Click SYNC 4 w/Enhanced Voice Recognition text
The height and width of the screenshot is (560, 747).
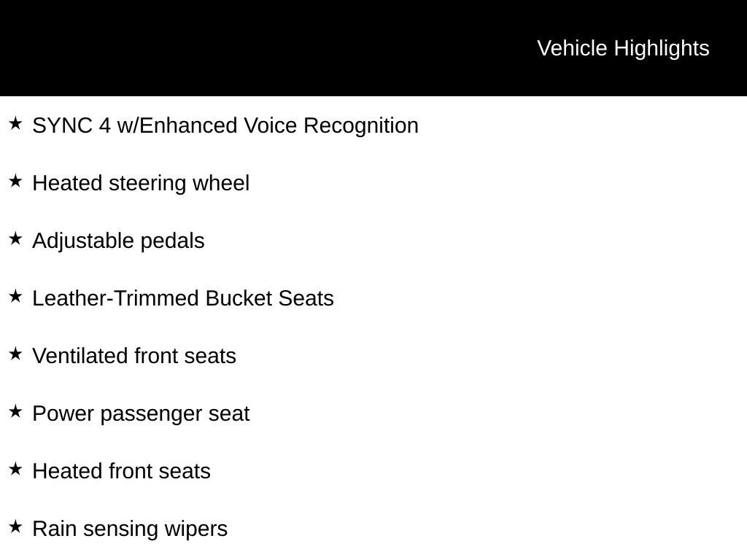[x=225, y=125]
